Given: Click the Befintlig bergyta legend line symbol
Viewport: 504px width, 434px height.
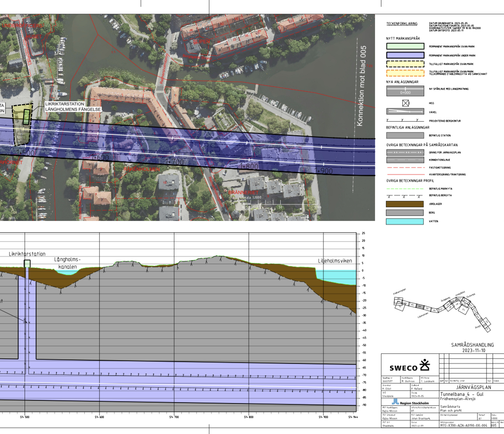Looking at the screenshot, I should (405, 196).
